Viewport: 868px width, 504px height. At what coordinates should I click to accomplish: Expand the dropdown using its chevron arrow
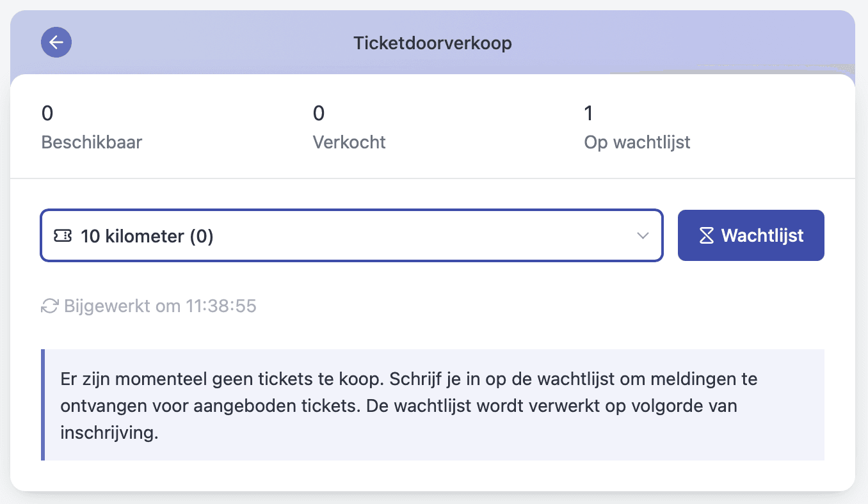[643, 236]
